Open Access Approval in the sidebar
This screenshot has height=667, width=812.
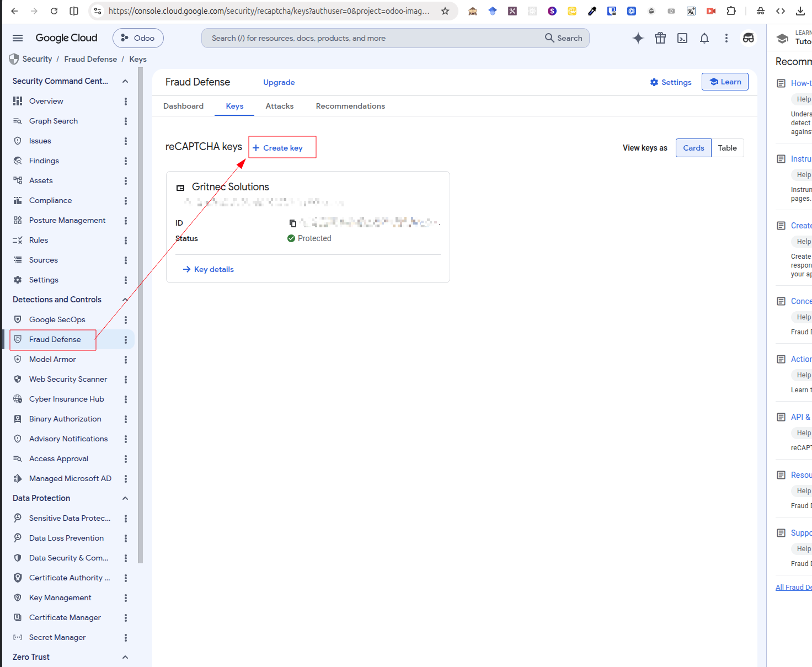click(x=58, y=458)
